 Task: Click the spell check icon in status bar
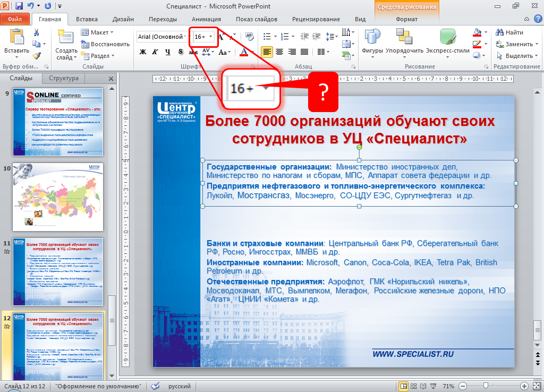pyautogui.click(x=156, y=386)
